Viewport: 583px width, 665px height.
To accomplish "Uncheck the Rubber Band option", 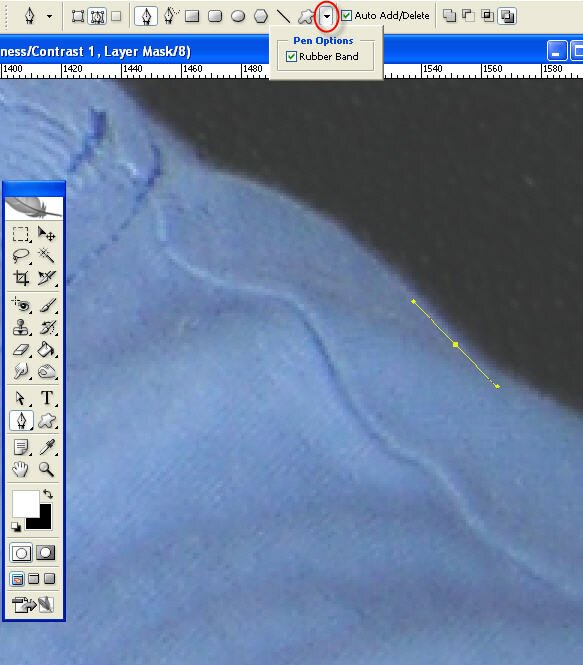I will coord(291,56).
